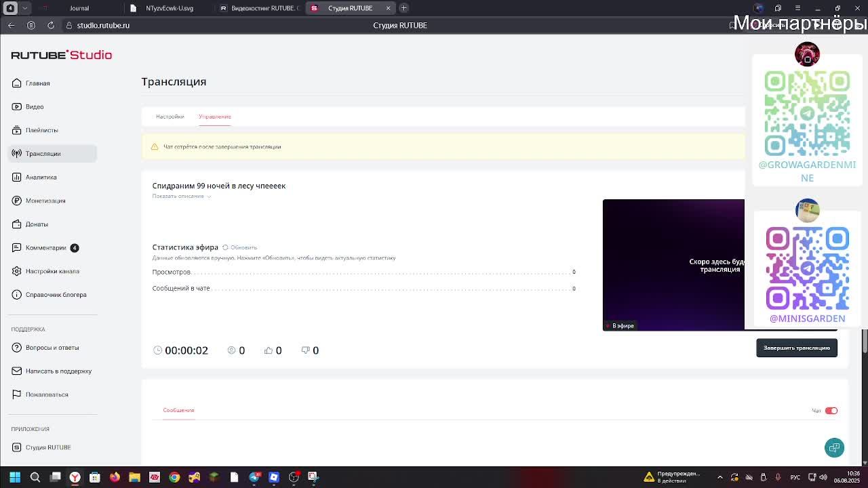Open Студия RUTUBE app link in sidebar
The image size is (868, 488).
click(52, 447)
